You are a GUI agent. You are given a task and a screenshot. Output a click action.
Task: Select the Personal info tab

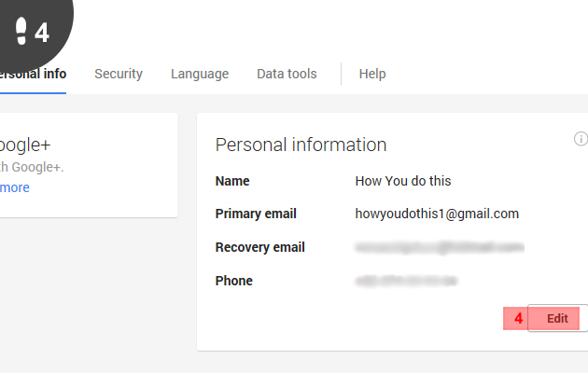[x=33, y=74]
